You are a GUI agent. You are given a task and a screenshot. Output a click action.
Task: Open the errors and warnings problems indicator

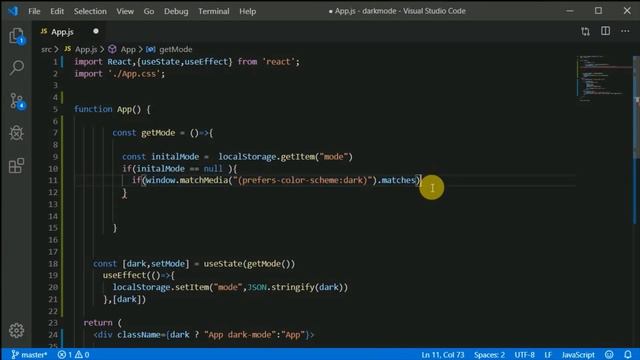[x=73, y=355]
